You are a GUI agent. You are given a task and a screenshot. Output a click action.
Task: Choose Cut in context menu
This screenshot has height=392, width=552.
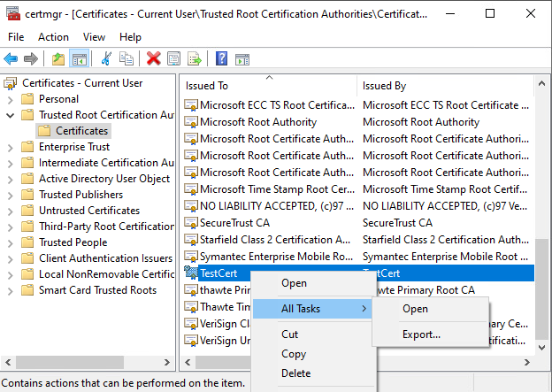coord(314,334)
